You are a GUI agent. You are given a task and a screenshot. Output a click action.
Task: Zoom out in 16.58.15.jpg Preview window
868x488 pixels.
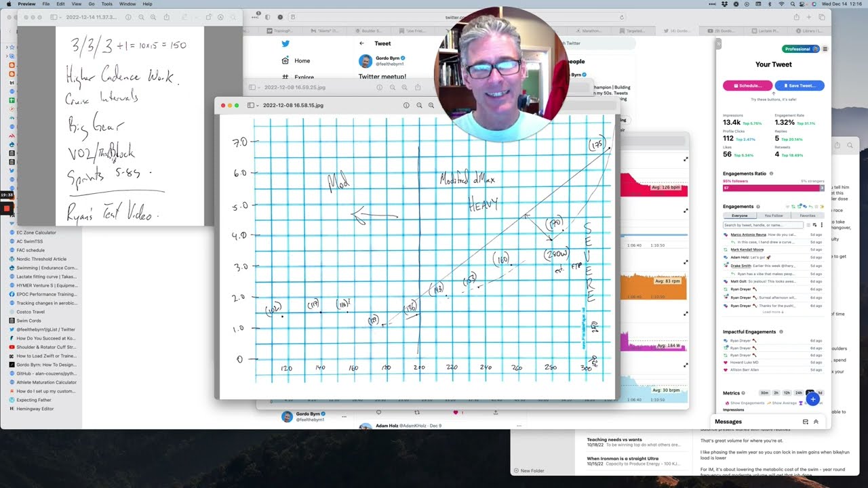[x=419, y=105]
